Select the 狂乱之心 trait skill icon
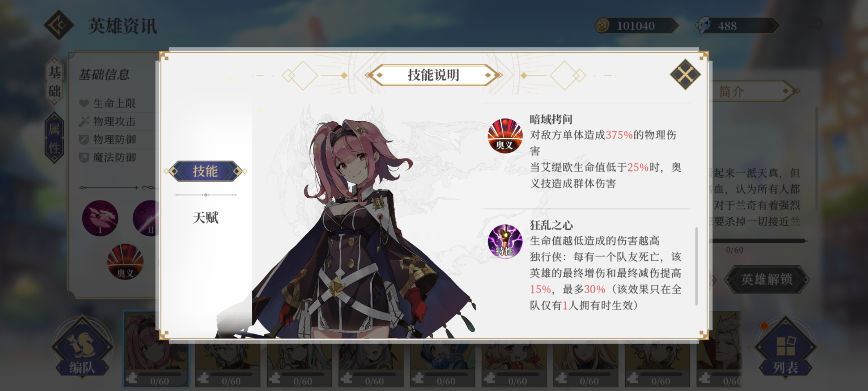This screenshot has width=868, height=391. (x=505, y=241)
